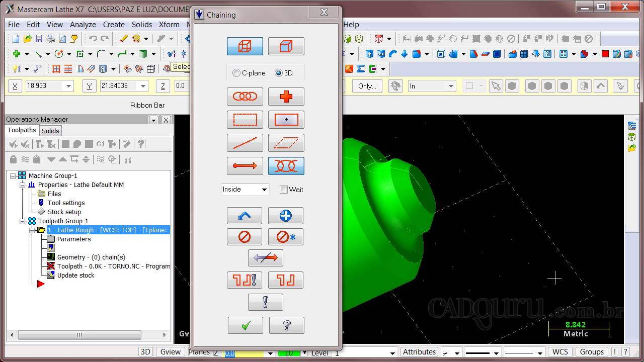Click the Unselect red circle button

[x=245, y=237]
